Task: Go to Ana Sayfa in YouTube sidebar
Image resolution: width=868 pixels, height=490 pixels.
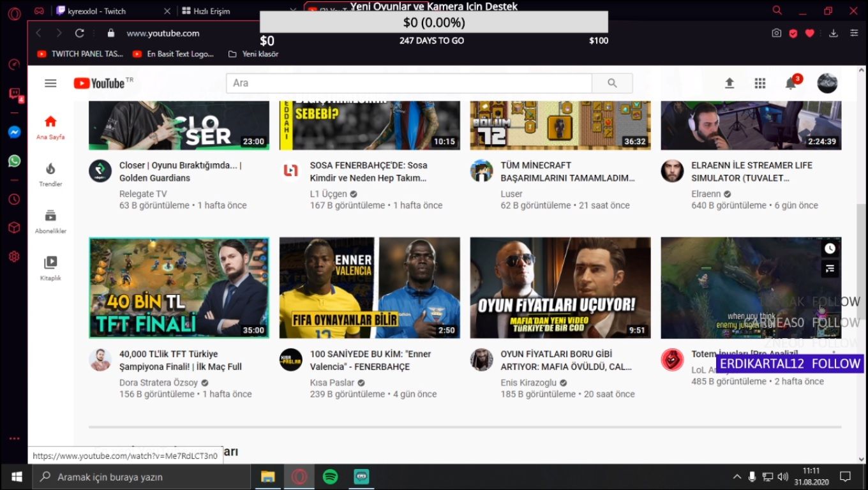Action: click(50, 127)
